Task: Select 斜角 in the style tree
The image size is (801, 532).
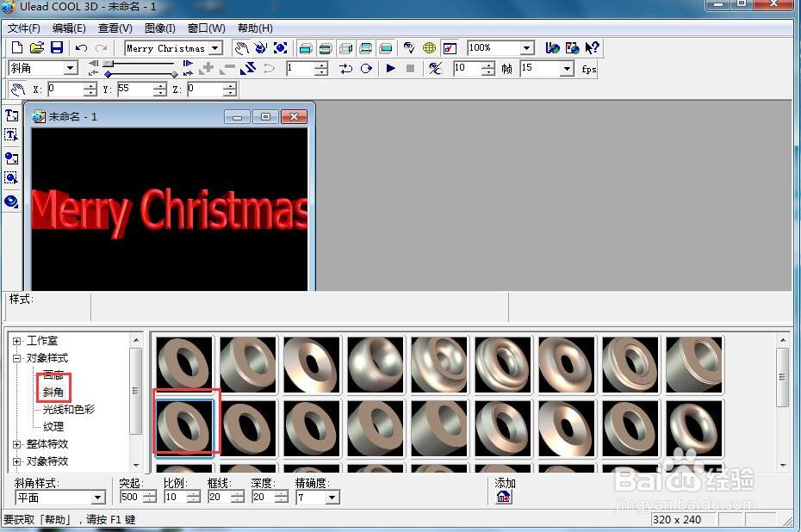Action: [x=53, y=392]
